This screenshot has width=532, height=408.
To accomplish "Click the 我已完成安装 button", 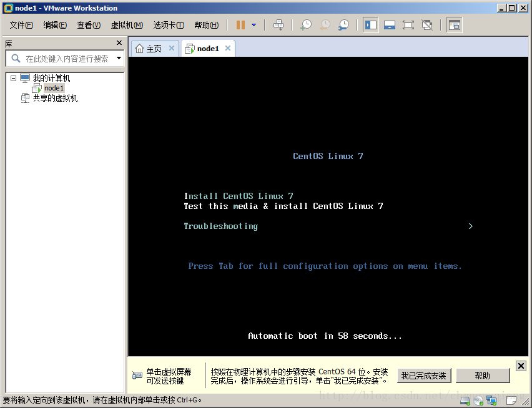I will [x=424, y=376].
